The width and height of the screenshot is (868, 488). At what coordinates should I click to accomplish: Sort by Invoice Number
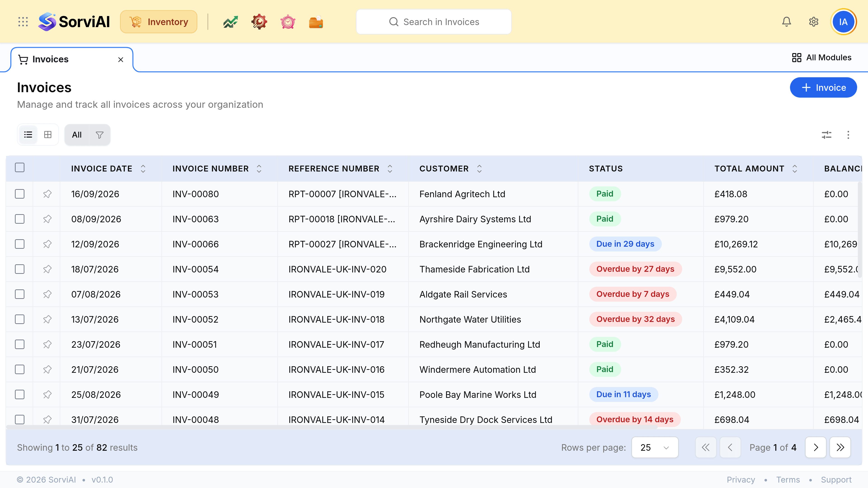(259, 169)
